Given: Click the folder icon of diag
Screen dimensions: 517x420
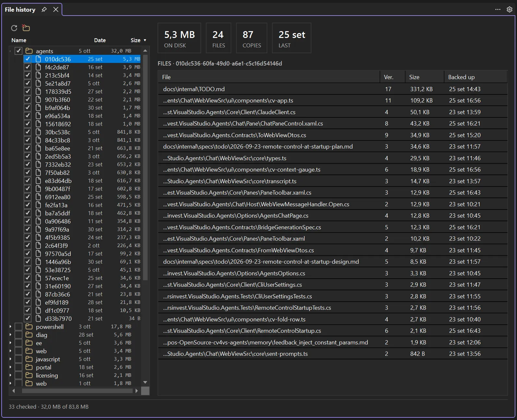Looking at the screenshot, I should tap(29, 335).
